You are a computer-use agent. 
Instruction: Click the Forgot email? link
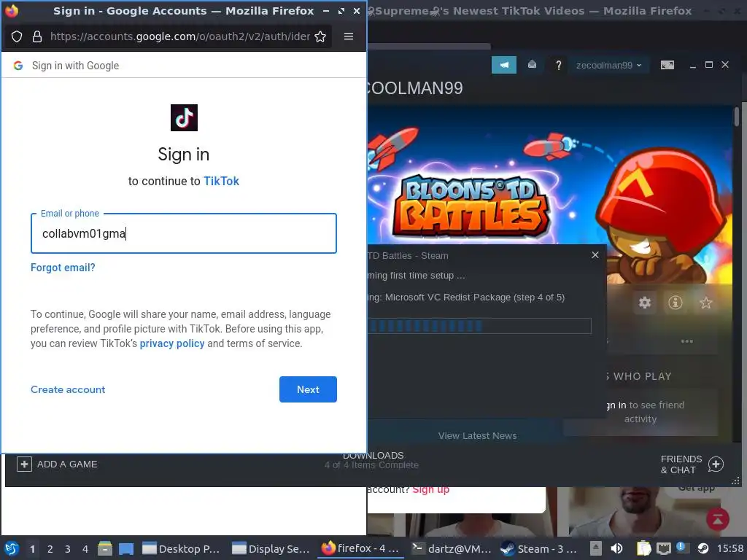63,267
